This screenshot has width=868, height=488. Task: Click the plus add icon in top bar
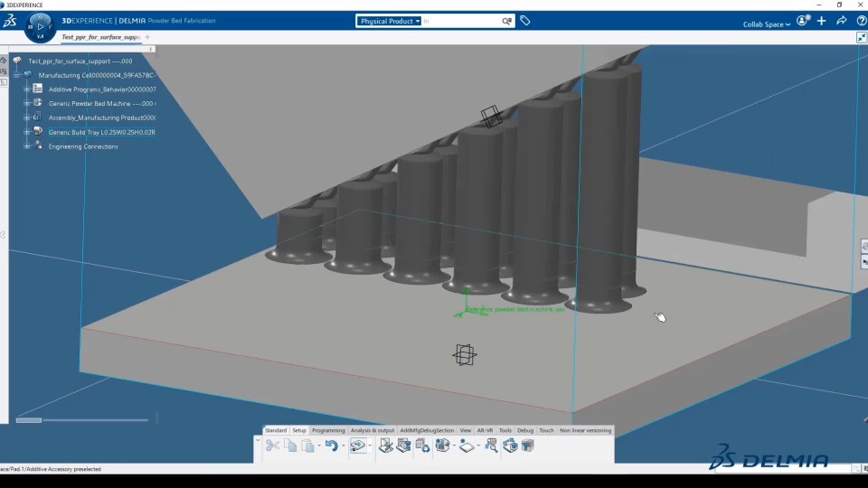point(822,21)
